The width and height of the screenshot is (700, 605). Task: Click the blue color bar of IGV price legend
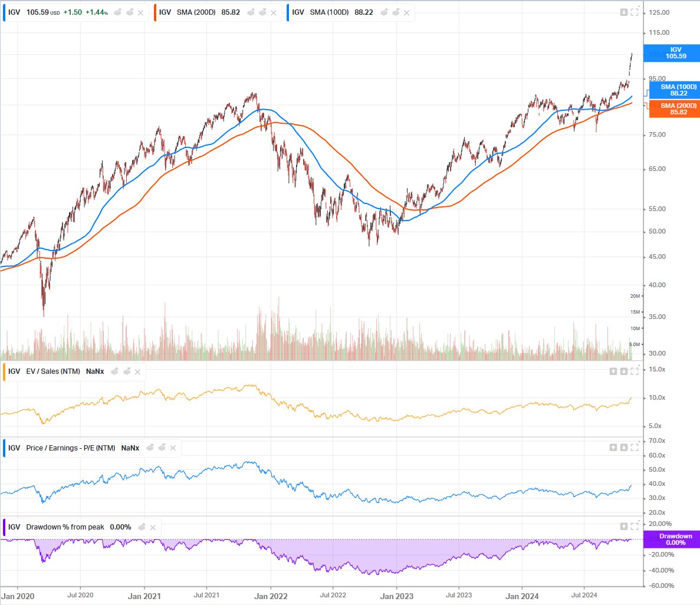5,12
